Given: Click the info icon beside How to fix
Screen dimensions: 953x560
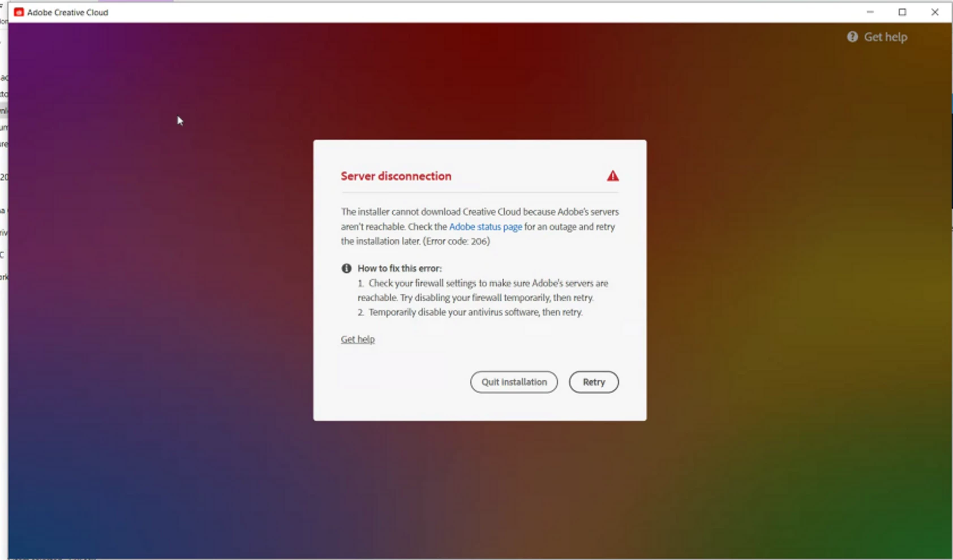Looking at the screenshot, I should [x=346, y=268].
